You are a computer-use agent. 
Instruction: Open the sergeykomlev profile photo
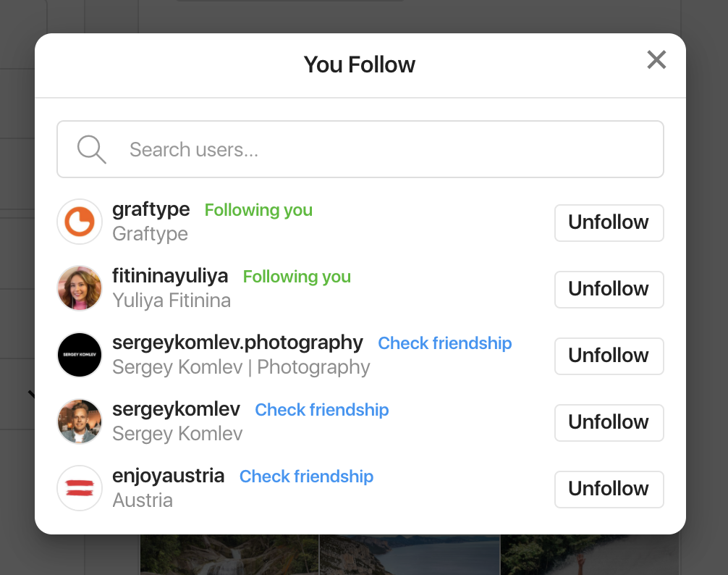(80, 421)
